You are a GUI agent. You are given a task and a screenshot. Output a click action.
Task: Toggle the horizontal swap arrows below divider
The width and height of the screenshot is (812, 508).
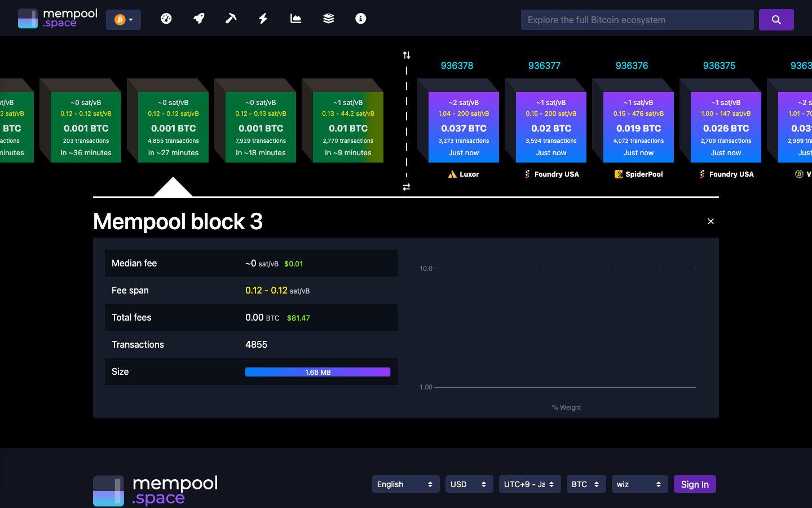click(x=406, y=186)
